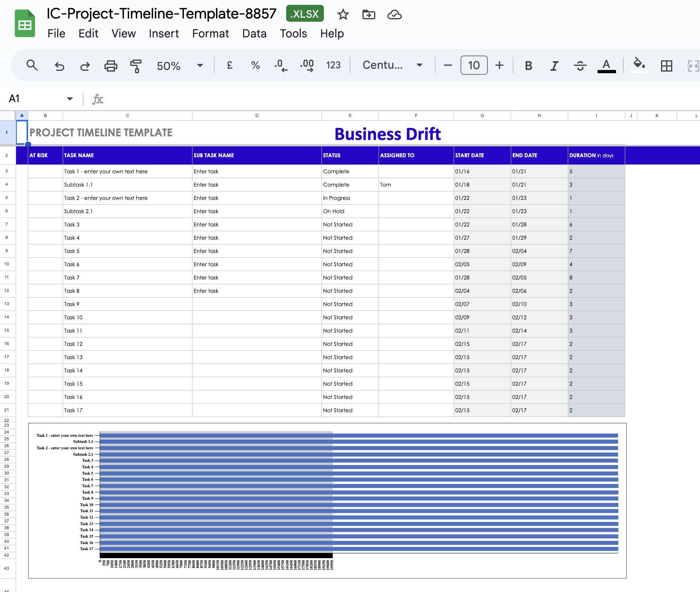This screenshot has height=592, width=700.
Task: Open the Edit menu
Action: point(88,34)
